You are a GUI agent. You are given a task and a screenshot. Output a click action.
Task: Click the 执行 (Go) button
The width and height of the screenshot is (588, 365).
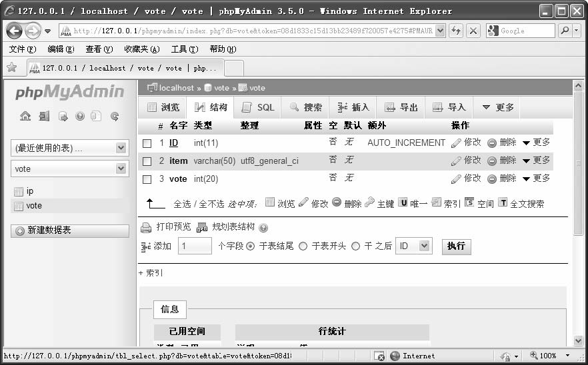tap(457, 246)
